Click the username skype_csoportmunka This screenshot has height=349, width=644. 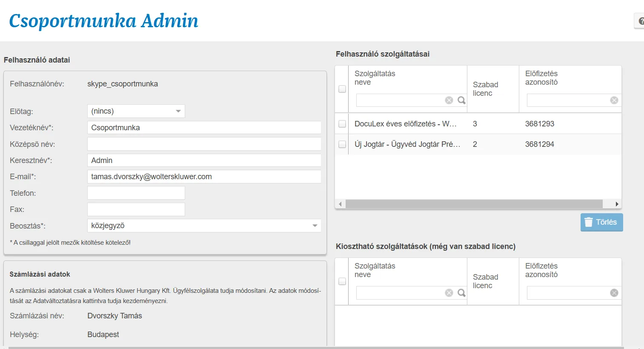pos(123,84)
